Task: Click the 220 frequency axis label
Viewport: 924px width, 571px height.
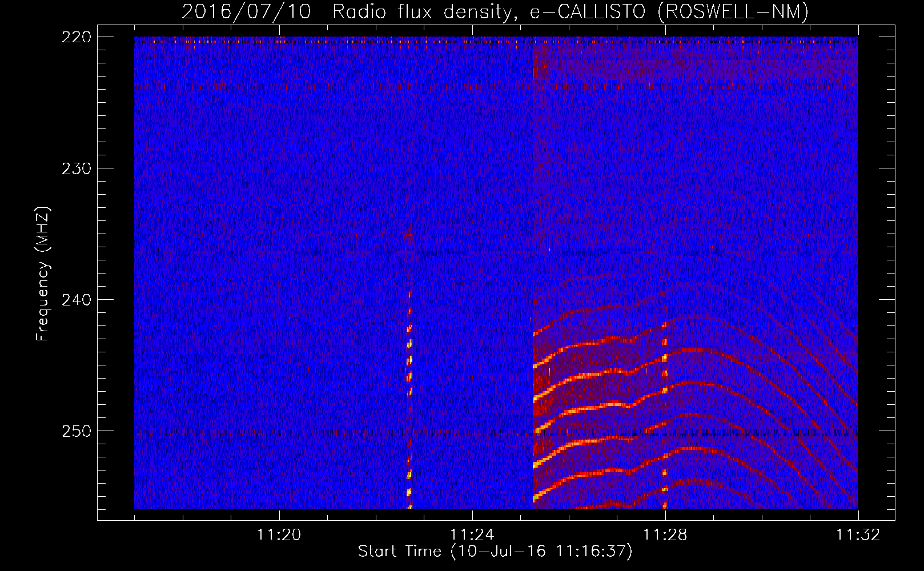Action: click(76, 37)
